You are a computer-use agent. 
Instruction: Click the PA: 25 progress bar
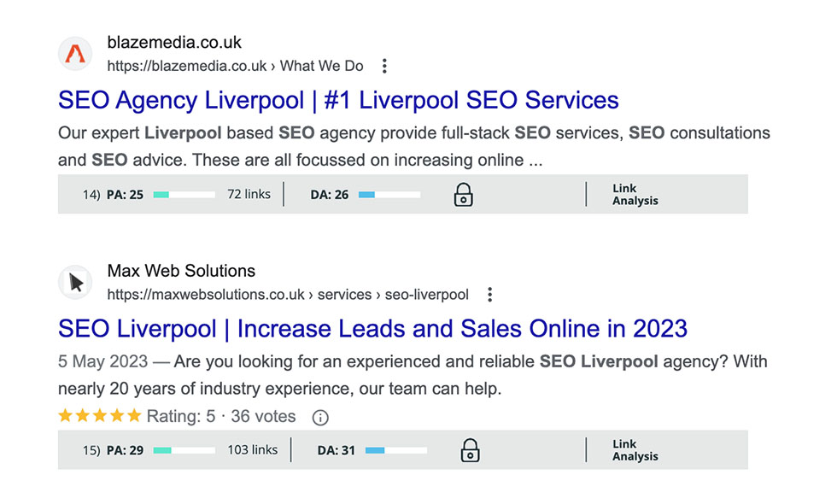point(184,195)
